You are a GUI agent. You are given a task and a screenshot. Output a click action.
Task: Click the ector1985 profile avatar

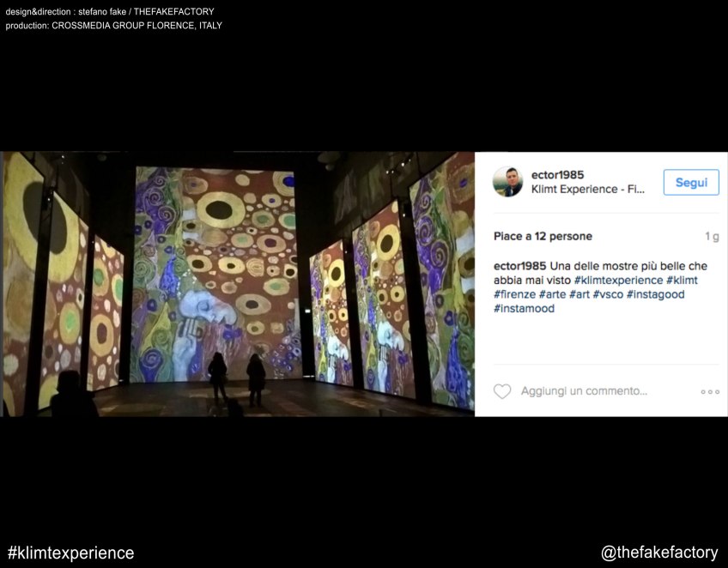507,182
